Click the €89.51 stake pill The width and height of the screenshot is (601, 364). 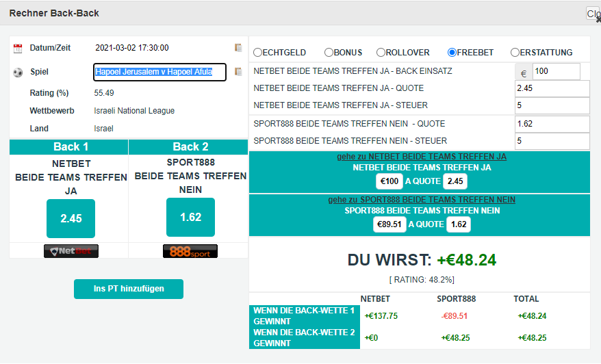click(389, 224)
